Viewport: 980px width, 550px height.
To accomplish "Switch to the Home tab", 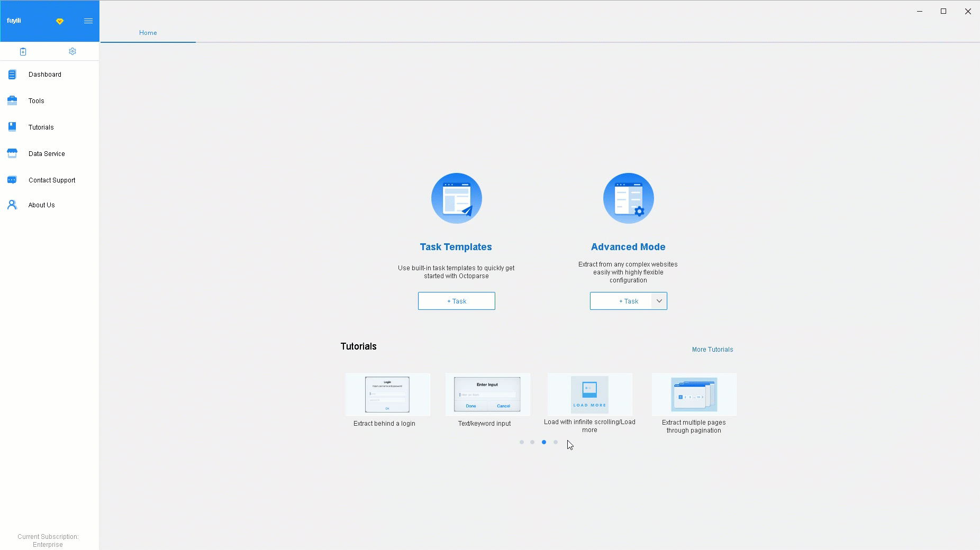I will tap(148, 33).
